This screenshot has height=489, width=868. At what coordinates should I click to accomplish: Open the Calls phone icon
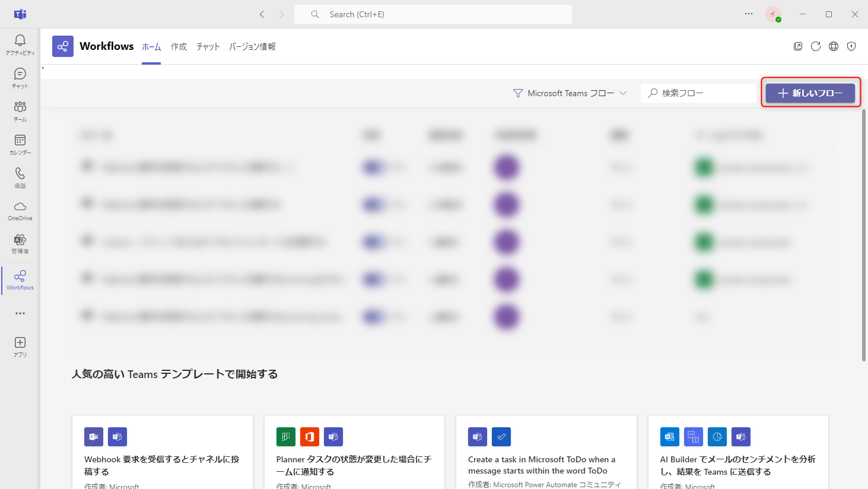[x=20, y=177]
